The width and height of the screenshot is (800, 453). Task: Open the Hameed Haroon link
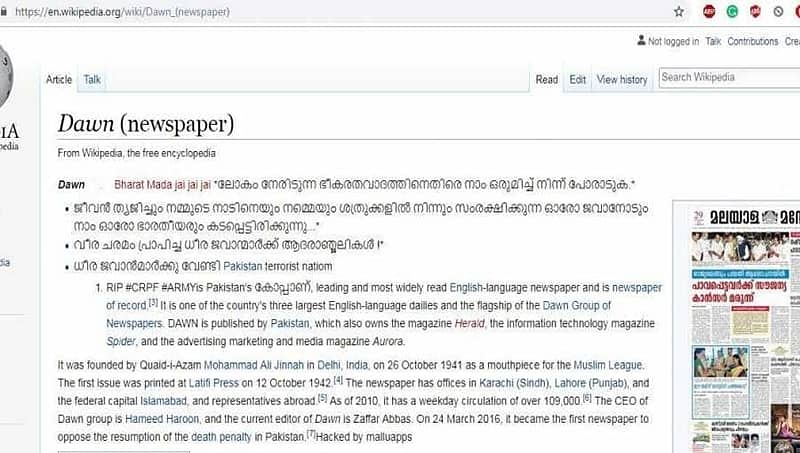click(162, 419)
